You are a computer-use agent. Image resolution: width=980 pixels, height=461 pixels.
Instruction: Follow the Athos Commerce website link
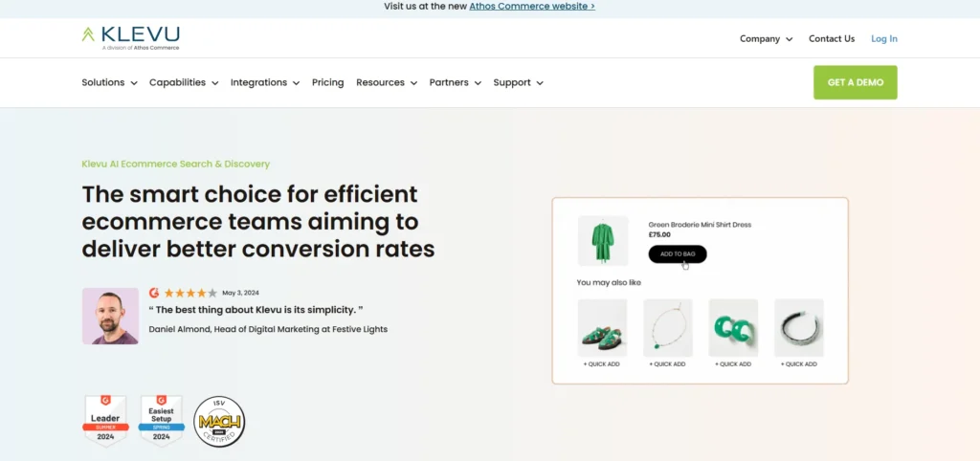click(x=532, y=7)
